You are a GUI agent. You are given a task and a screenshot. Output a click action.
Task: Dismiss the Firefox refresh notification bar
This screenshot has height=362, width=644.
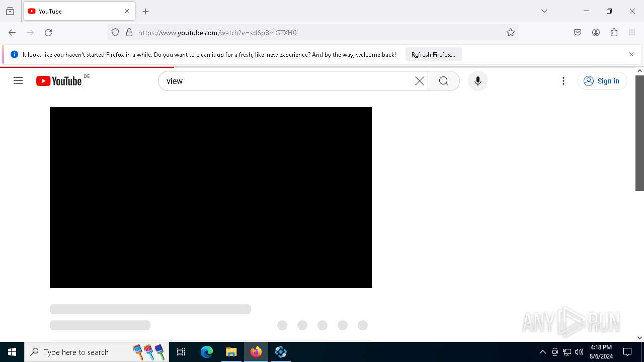pyautogui.click(x=631, y=54)
